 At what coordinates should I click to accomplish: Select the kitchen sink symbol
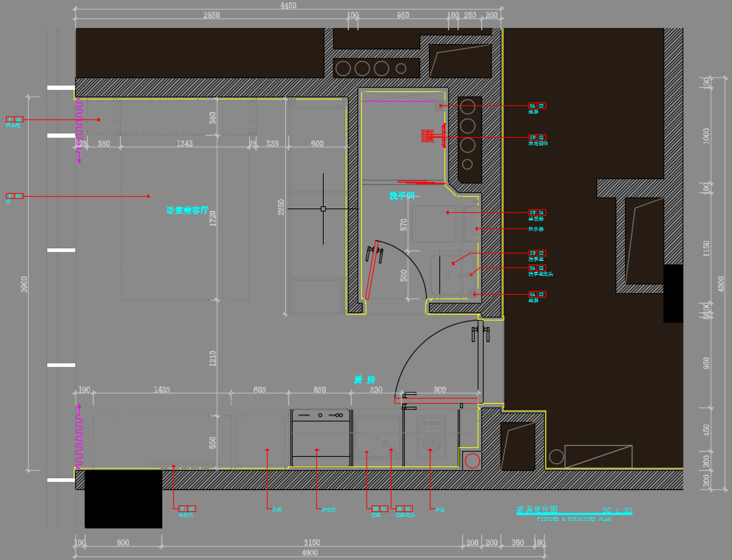click(379, 440)
